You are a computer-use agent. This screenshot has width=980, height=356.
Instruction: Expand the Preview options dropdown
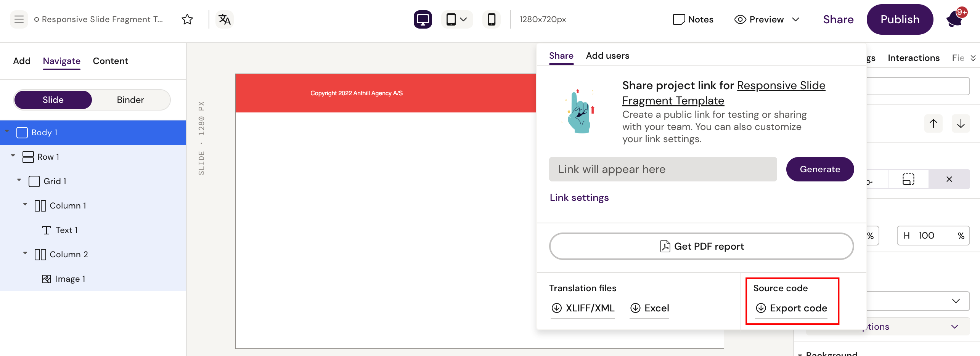pos(795,19)
